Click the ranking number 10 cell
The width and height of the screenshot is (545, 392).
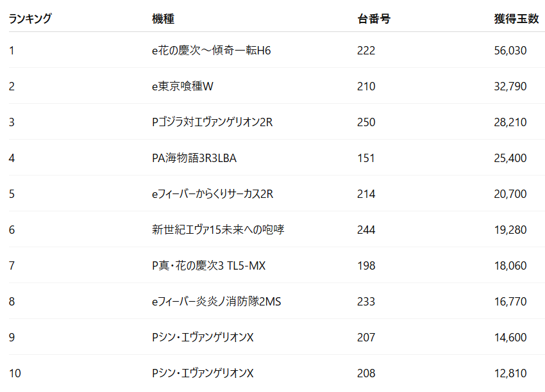pos(15,373)
